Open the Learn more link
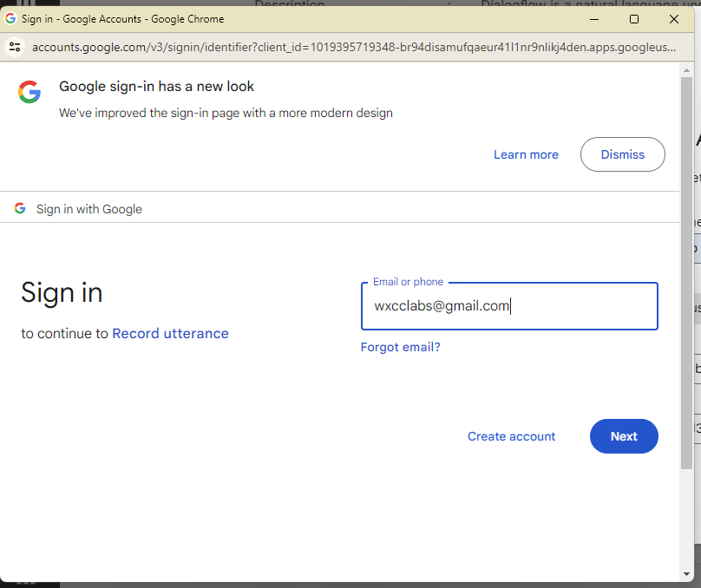 click(526, 154)
